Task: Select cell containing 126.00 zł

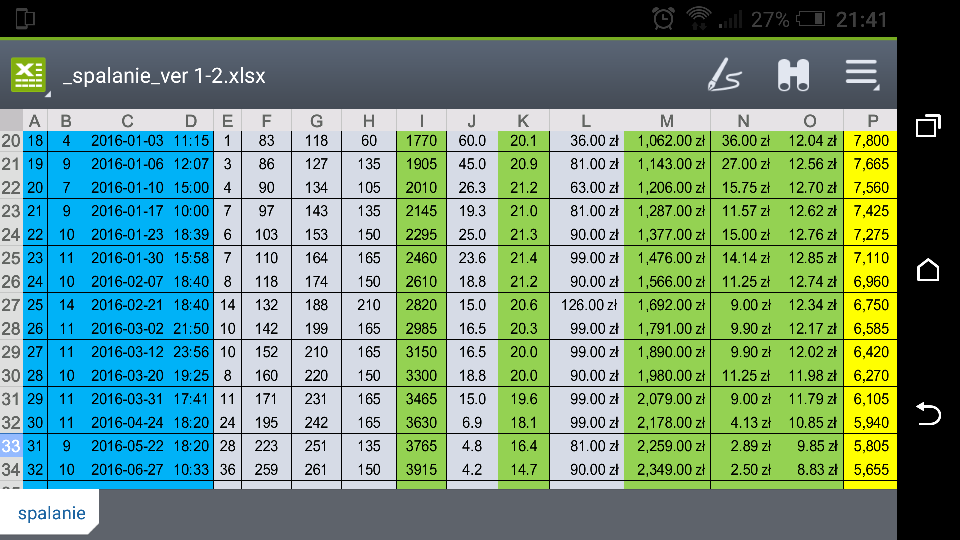Action: [586, 304]
